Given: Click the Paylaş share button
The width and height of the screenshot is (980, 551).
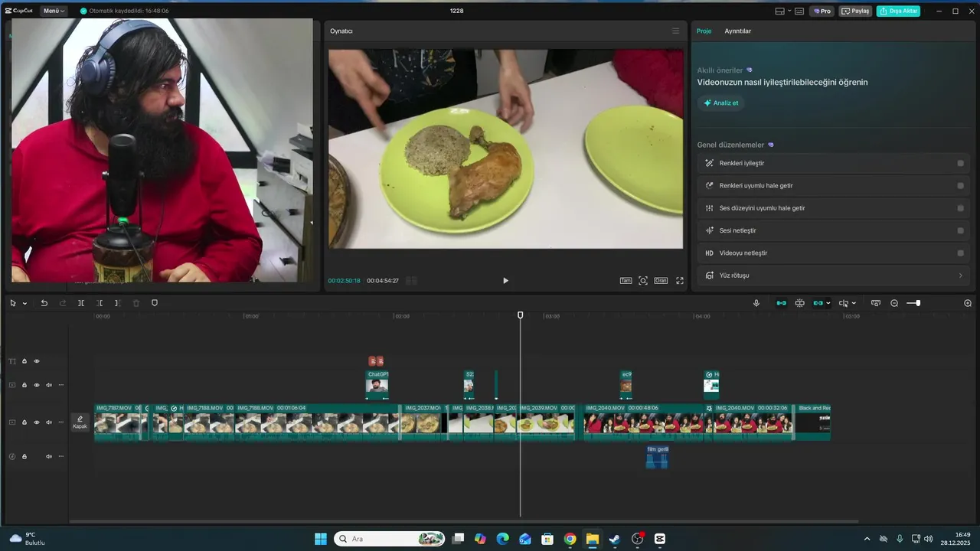Looking at the screenshot, I should pyautogui.click(x=856, y=11).
